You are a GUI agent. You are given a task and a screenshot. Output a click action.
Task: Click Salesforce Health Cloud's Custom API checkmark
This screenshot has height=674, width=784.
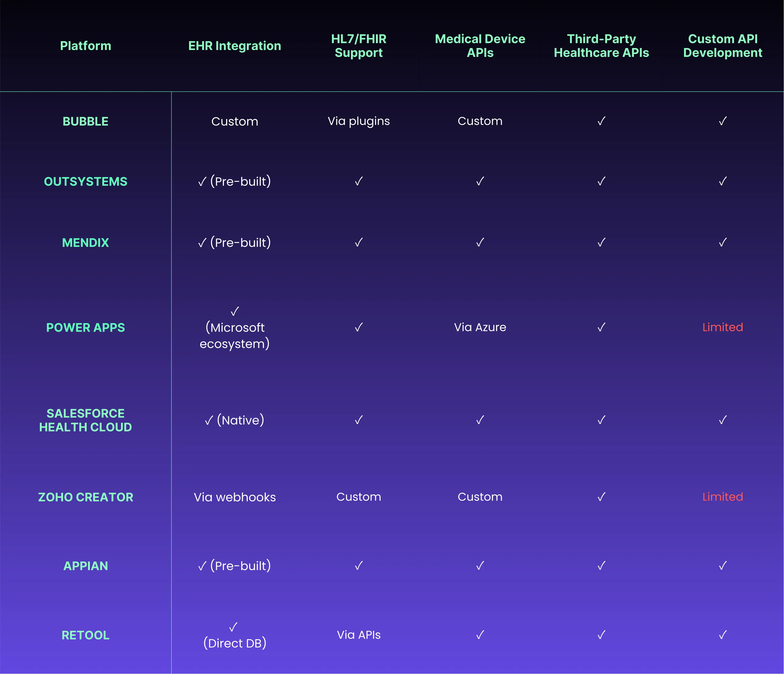tap(722, 420)
